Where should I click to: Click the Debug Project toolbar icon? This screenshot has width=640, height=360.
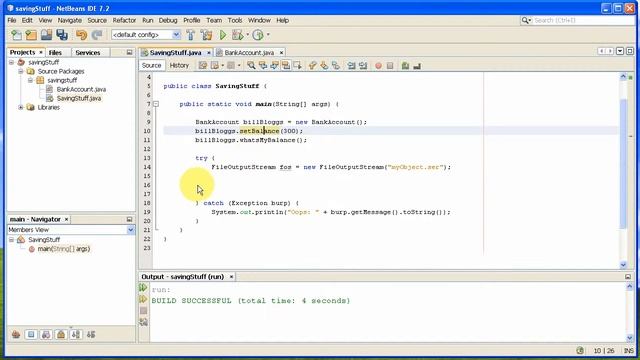pos(237,35)
